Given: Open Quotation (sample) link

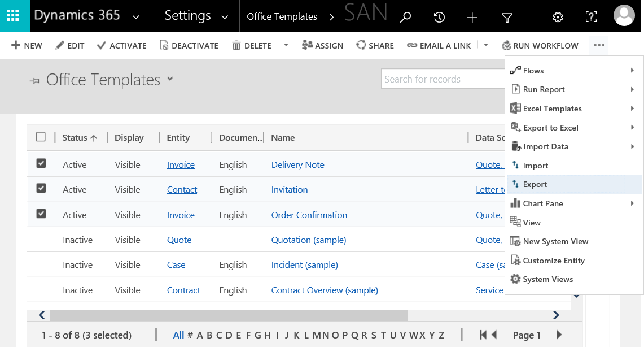Looking at the screenshot, I should click(309, 240).
